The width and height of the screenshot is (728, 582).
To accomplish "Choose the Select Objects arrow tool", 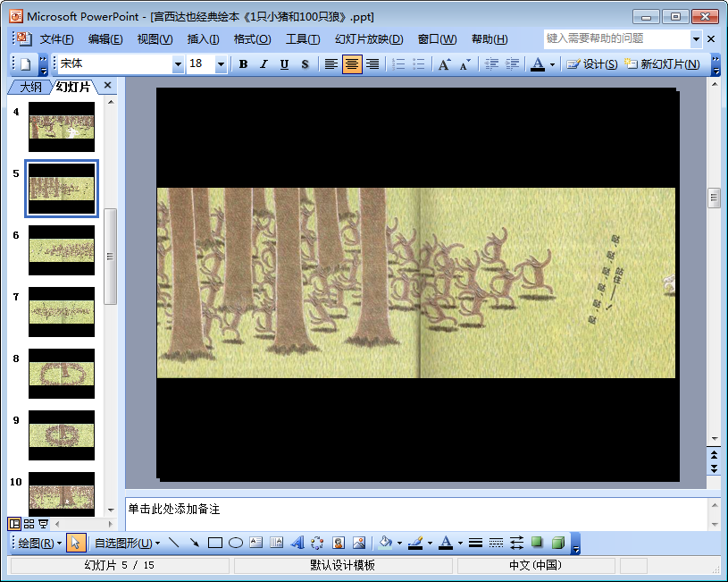I will pos(76,543).
